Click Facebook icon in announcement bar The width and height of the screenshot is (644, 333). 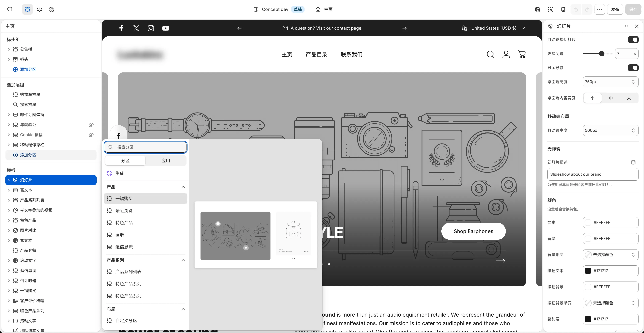point(121,28)
